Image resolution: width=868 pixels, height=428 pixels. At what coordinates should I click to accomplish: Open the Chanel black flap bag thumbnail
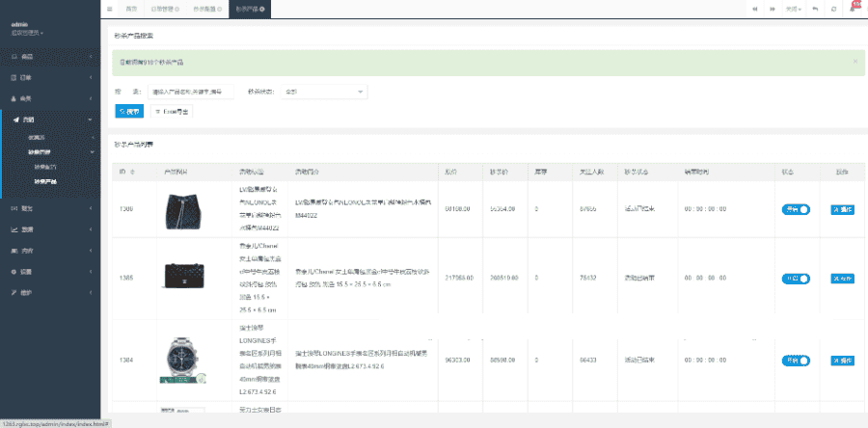pyautogui.click(x=184, y=276)
